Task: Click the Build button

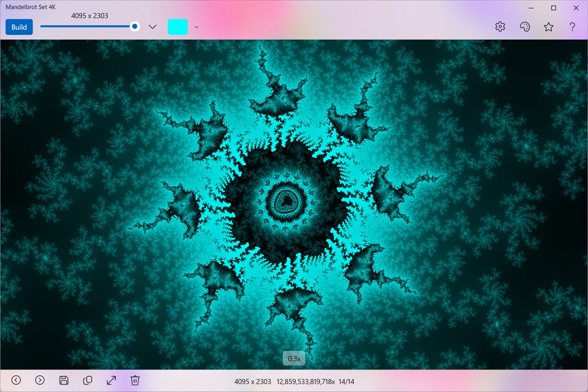Action: (19, 27)
